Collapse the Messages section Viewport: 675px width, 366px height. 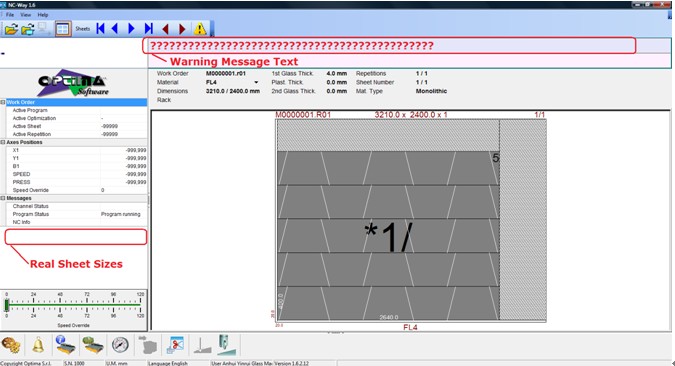(x=3, y=198)
